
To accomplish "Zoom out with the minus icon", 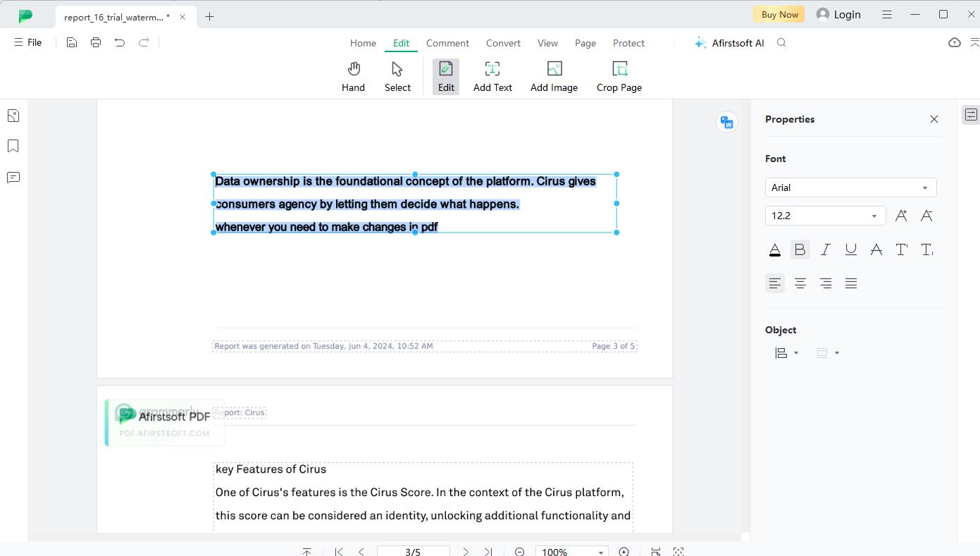I will (x=519, y=552).
